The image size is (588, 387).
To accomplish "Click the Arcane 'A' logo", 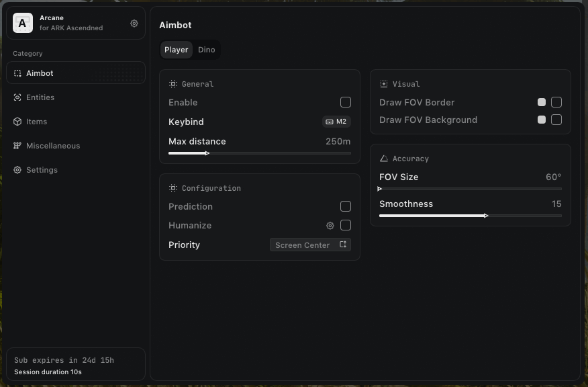I will tap(22, 23).
